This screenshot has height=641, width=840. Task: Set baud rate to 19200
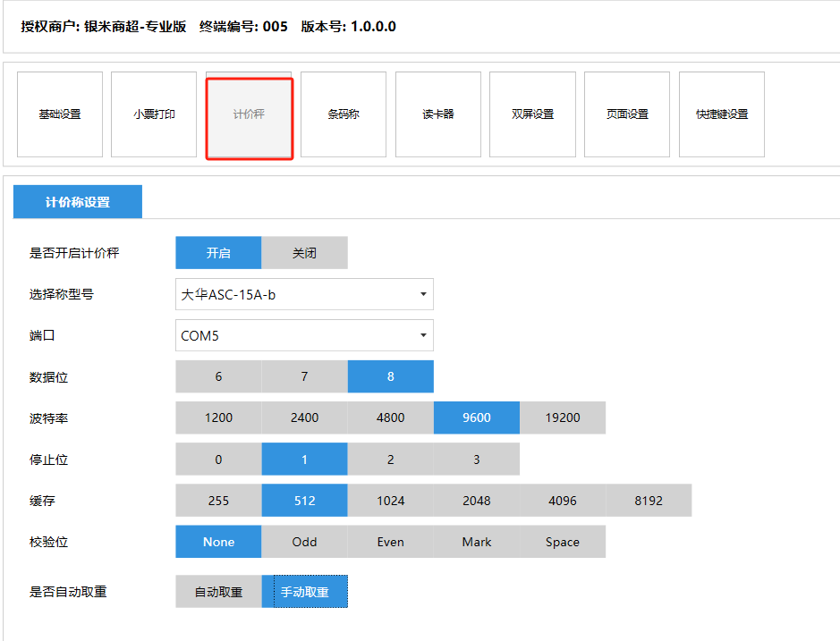pyautogui.click(x=562, y=417)
